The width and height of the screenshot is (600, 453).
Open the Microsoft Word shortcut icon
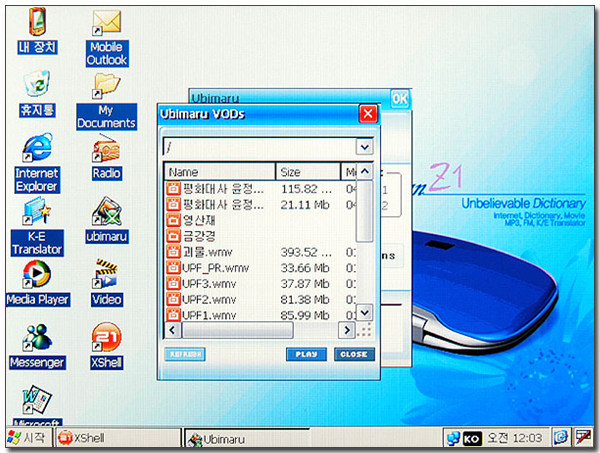[36, 400]
